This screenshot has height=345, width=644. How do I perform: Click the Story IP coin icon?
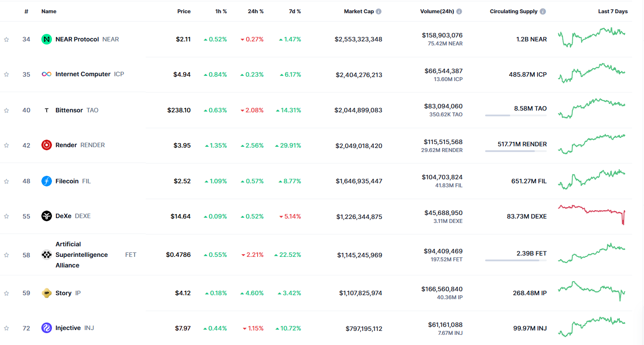(x=47, y=293)
